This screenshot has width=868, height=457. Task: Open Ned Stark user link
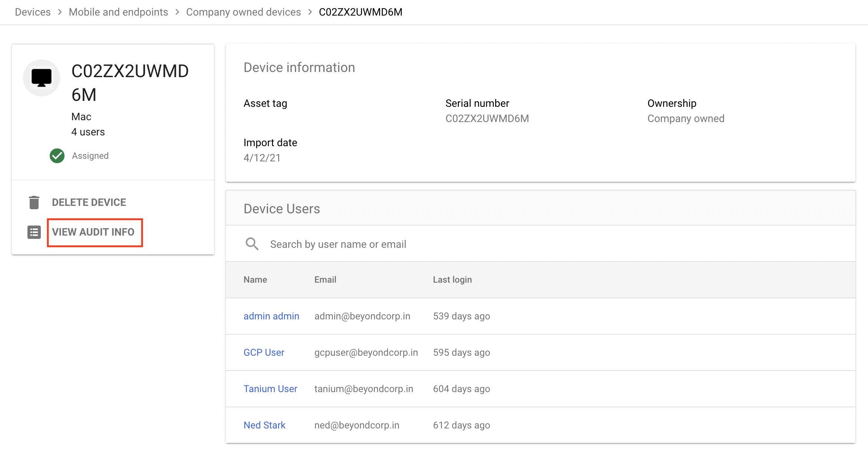point(264,425)
